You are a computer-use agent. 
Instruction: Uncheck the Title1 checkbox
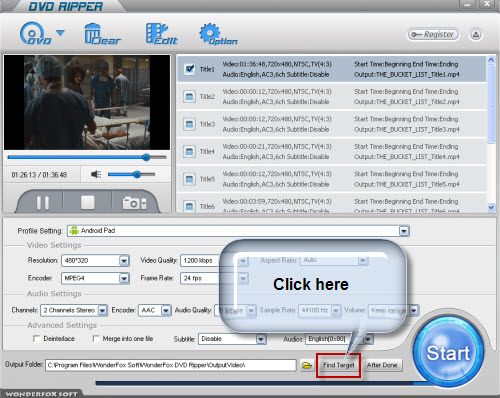(x=189, y=69)
